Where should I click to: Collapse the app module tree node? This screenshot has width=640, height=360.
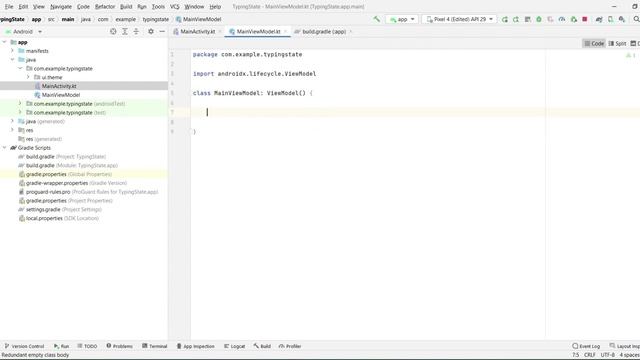[4, 42]
